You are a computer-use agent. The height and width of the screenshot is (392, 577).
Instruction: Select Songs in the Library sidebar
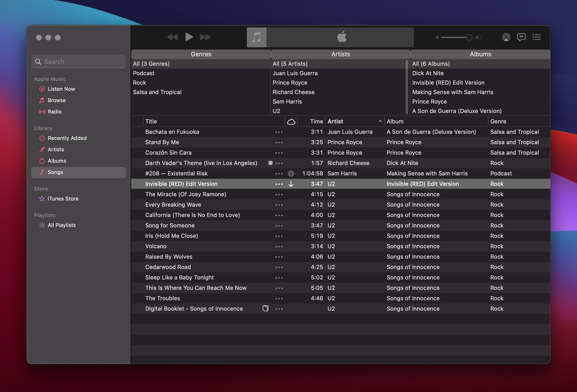(x=55, y=172)
